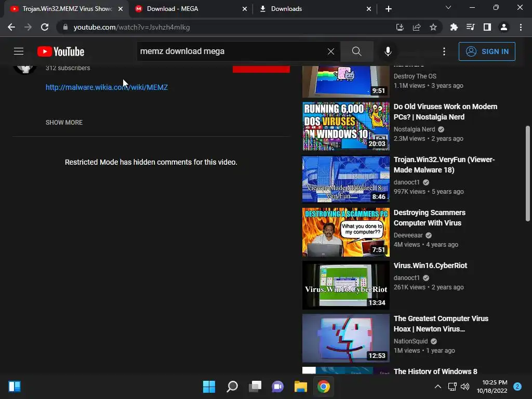Open The Greatest Computer Virus Hoax title
The height and width of the screenshot is (399, 532).
coord(441,324)
